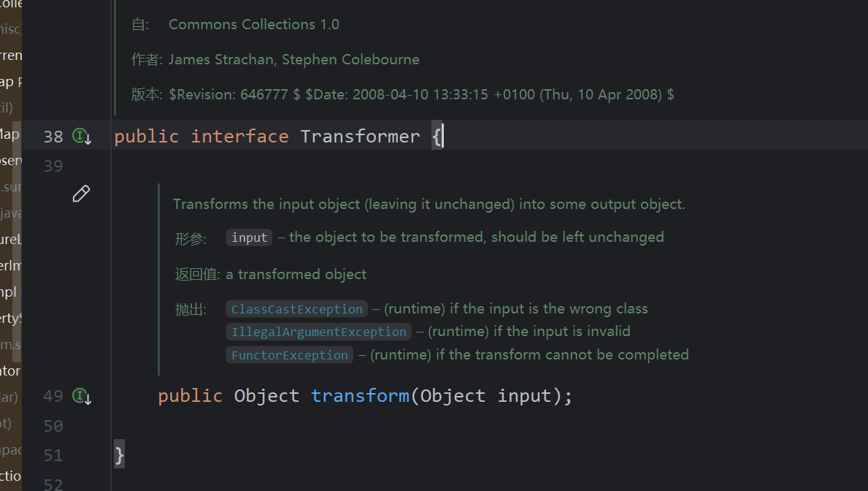868x491 pixels.
Task: Open the FunctorException link
Action: [289, 355]
